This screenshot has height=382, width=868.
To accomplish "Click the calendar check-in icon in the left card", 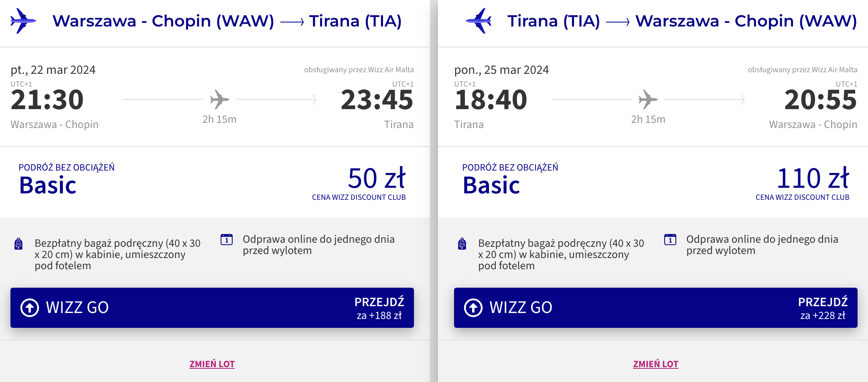I will click(x=227, y=240).
